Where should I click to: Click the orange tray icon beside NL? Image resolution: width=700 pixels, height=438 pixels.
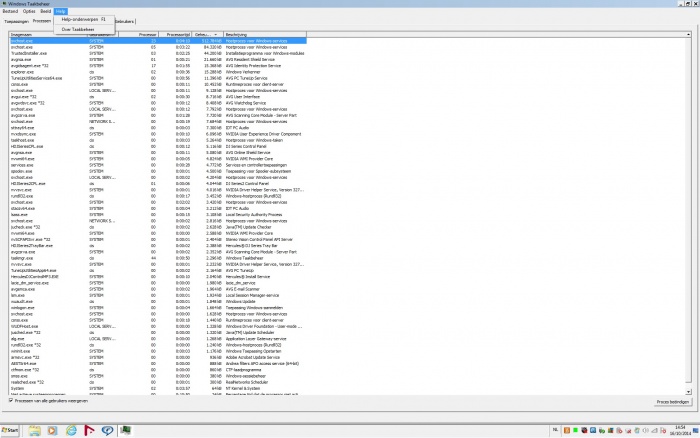coord(567,430)
